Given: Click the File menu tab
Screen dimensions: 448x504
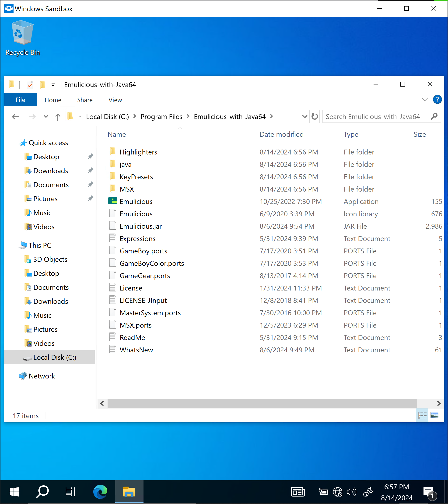Looking at the screenshot, I should [20, 99].
